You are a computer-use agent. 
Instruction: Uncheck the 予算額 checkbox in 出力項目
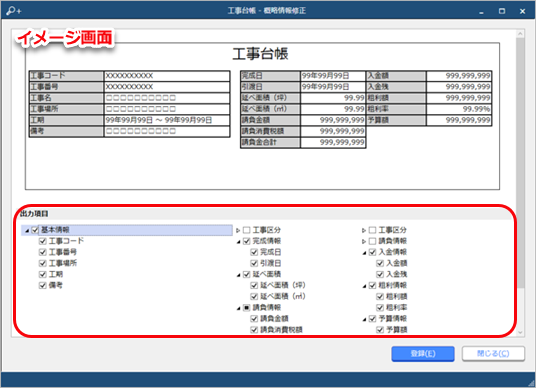(380, 330)
